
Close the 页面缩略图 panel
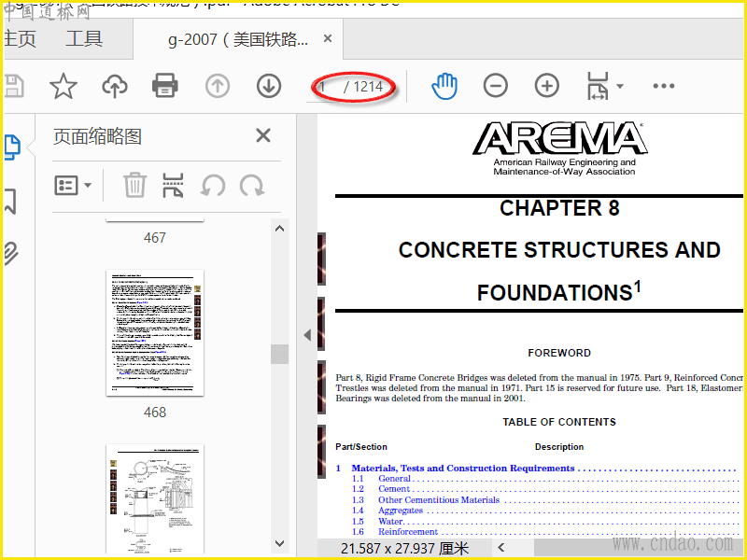pos(263,135)
